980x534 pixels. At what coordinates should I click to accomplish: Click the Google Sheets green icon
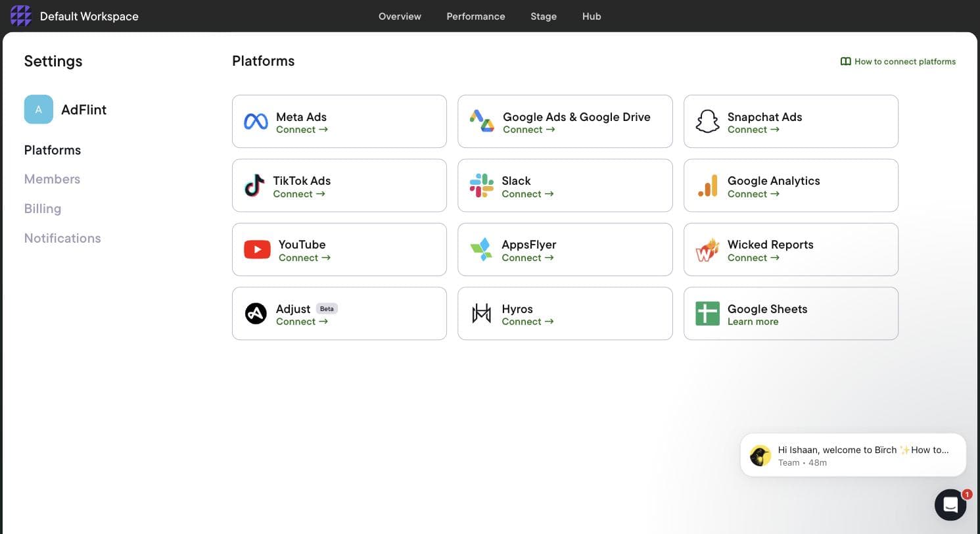pos(707,314)
